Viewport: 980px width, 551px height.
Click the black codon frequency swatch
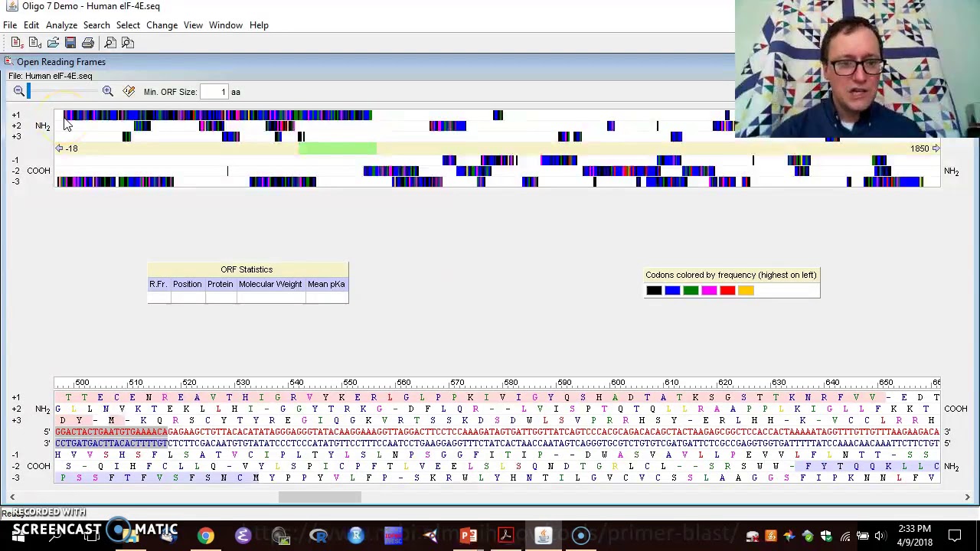654,291
